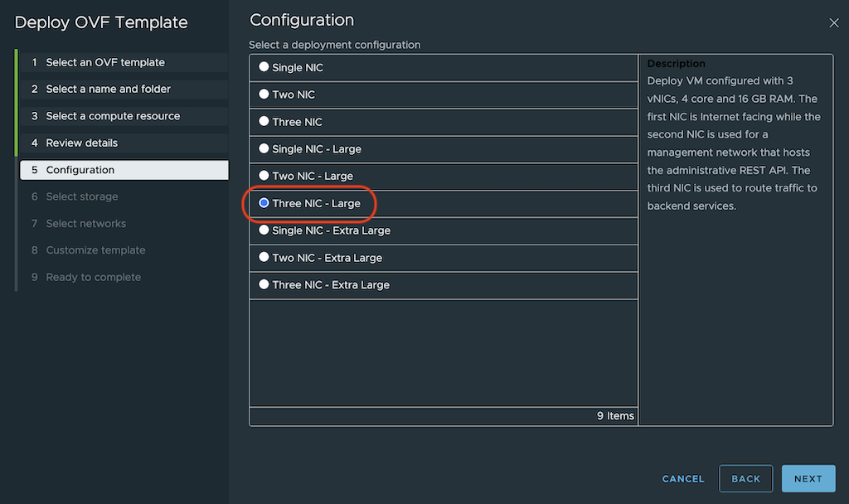
Task: Open step 2 Select a name and folder
Action: pyautogui.click(x=108, y=89)
